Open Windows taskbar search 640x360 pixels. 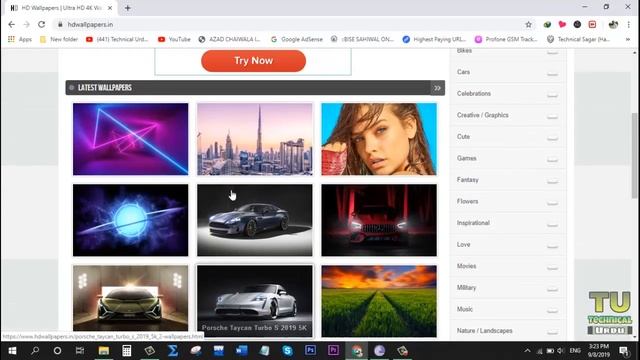(35, 351)
